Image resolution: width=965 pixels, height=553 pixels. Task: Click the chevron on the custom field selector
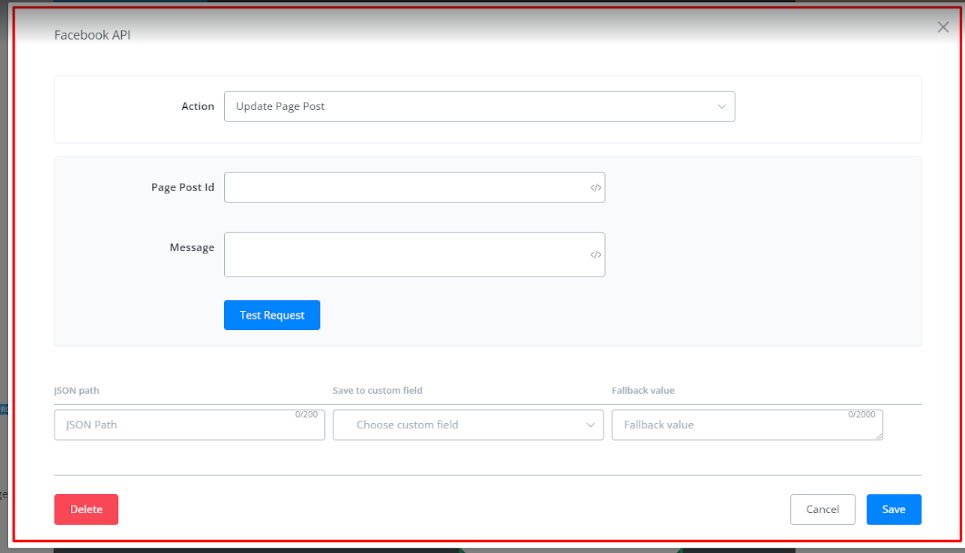(x=590, y=425)
